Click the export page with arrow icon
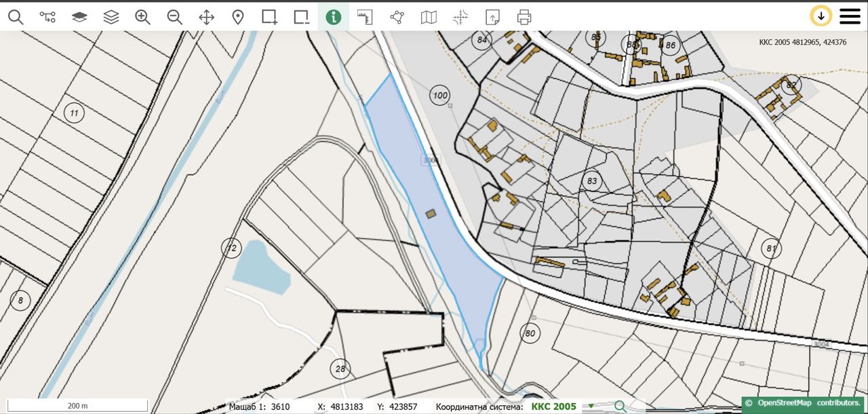The image size is (868, 414). click(x=492, y=17)
